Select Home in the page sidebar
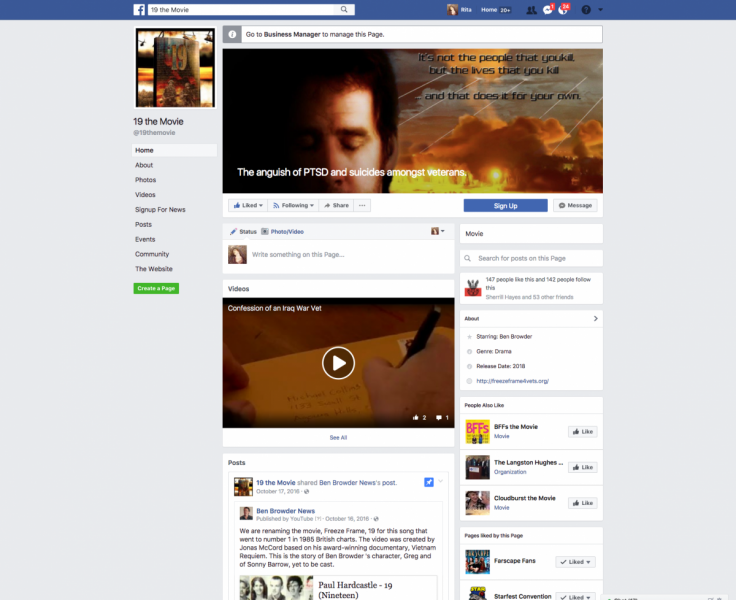 point(174,150)
